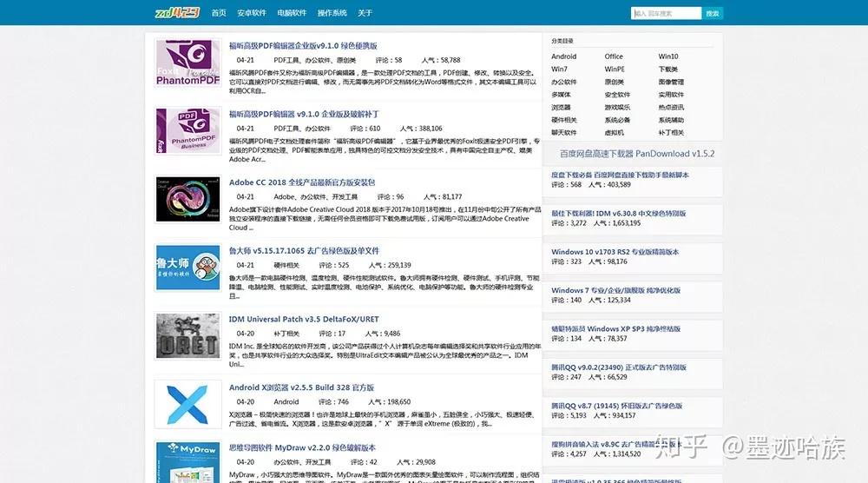
Task: Click 评论：525 on 鲁大师 article
Action: point(334,265)
